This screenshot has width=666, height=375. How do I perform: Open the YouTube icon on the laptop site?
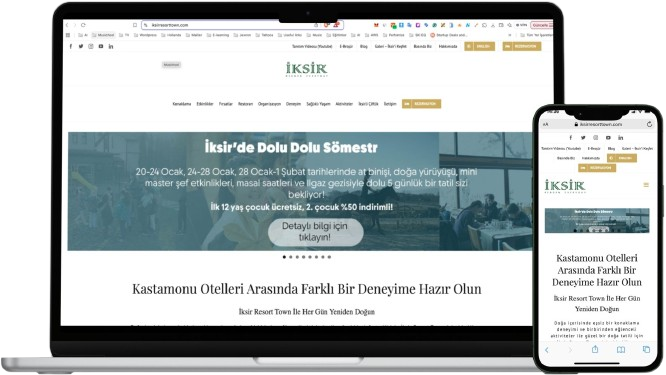(x=101, y=46)
